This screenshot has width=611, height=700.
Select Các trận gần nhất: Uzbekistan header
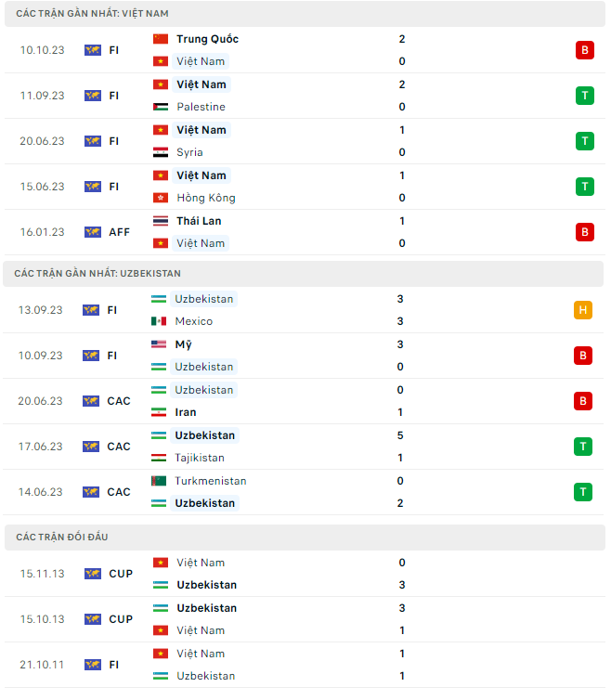click(x=98, y=274)
